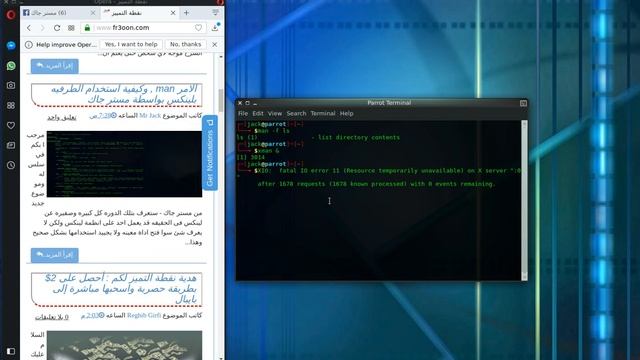640x360 pixels.
Task: Click the green security padlock icon
Action: point(87,28)
